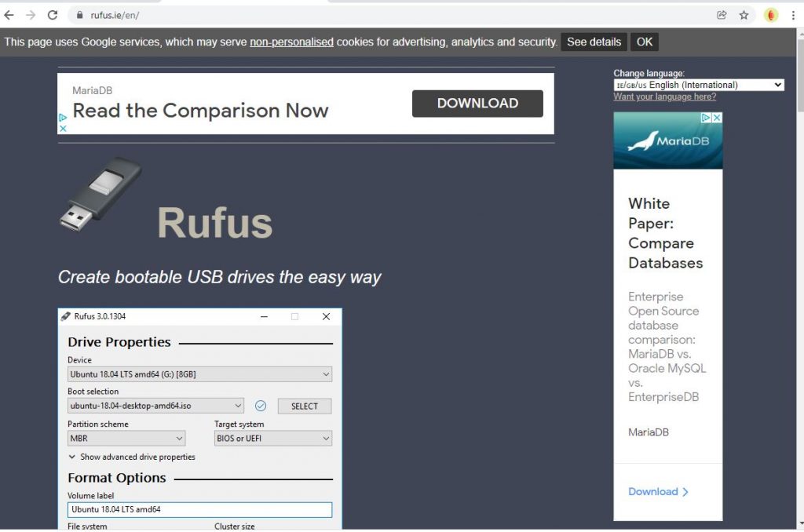Click the AdChoices icon on banner ad
The image size is (804, 532).
[x=63, y=118]
